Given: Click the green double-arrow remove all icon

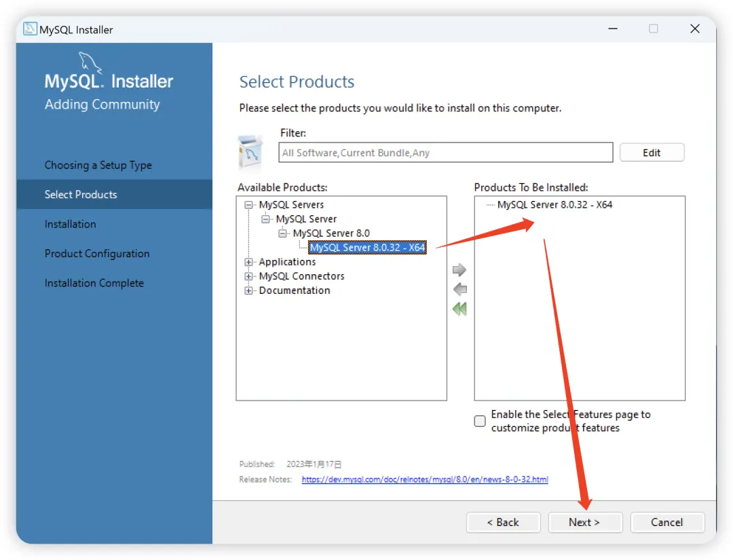Looking at the screenshot, I should pyautogui.click(x=459, y=309).
